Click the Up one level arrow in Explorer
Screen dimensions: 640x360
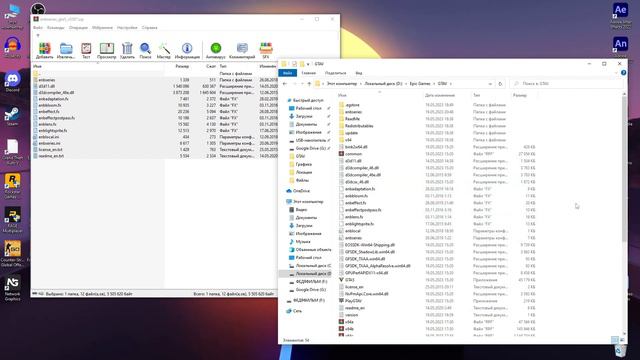(x=309, y=84)
